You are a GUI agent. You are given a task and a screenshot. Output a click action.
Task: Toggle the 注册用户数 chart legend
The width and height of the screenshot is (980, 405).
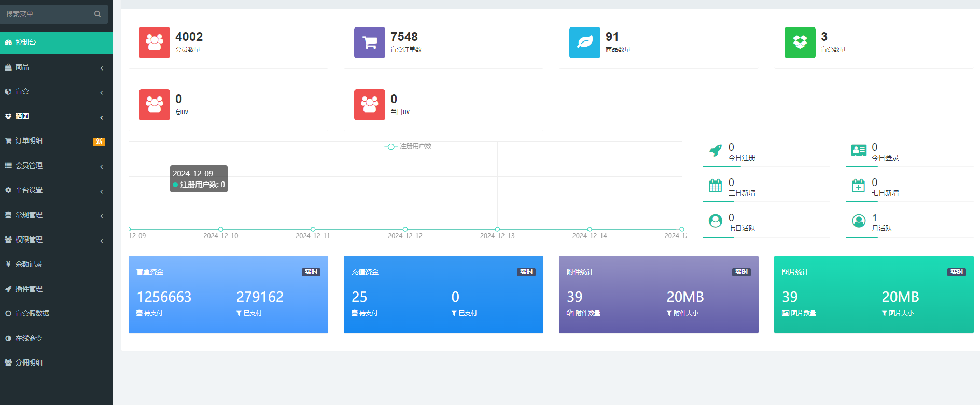point(408,147)
